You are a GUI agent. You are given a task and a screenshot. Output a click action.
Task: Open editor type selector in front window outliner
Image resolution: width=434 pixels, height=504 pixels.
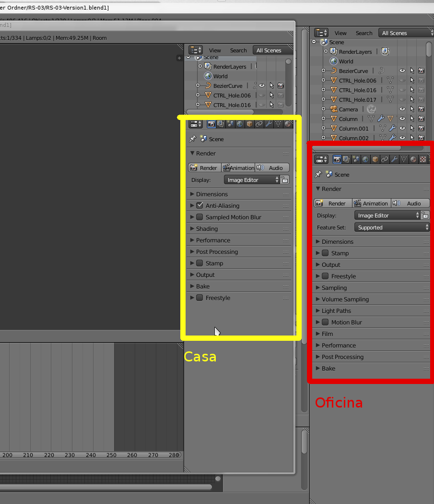[x=195, y=50]
